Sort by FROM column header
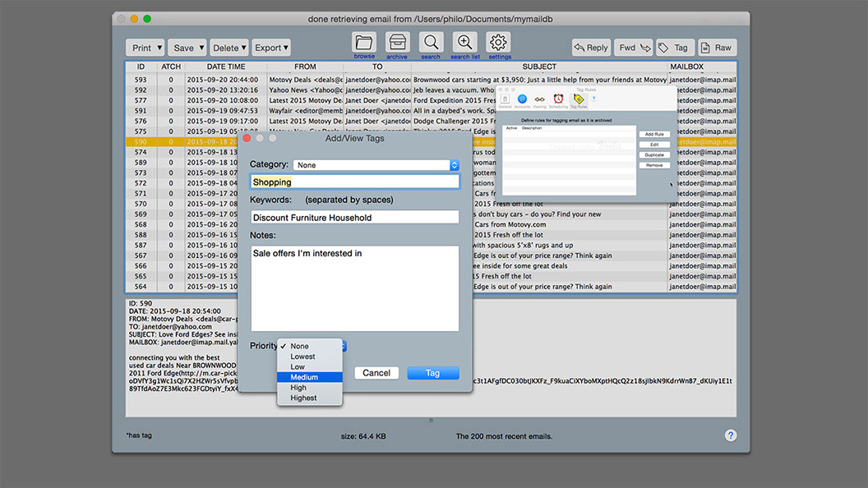The image size is (868, 488). [x=305, y=67]
